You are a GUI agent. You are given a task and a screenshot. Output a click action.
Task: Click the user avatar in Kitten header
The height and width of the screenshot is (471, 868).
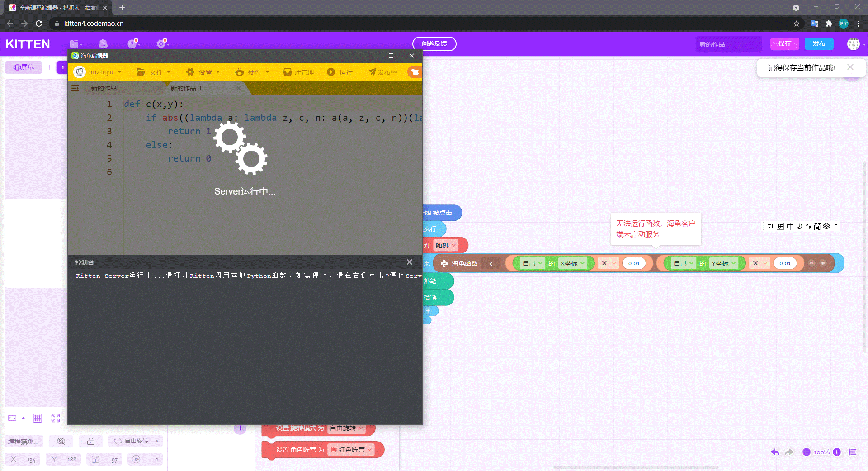click(x=853, y=44)
